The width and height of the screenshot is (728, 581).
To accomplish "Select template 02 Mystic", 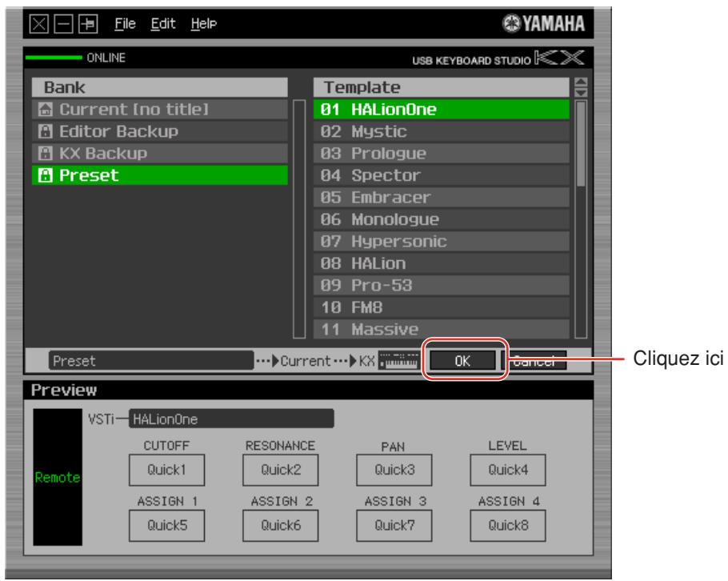I will tap(442, 131).
